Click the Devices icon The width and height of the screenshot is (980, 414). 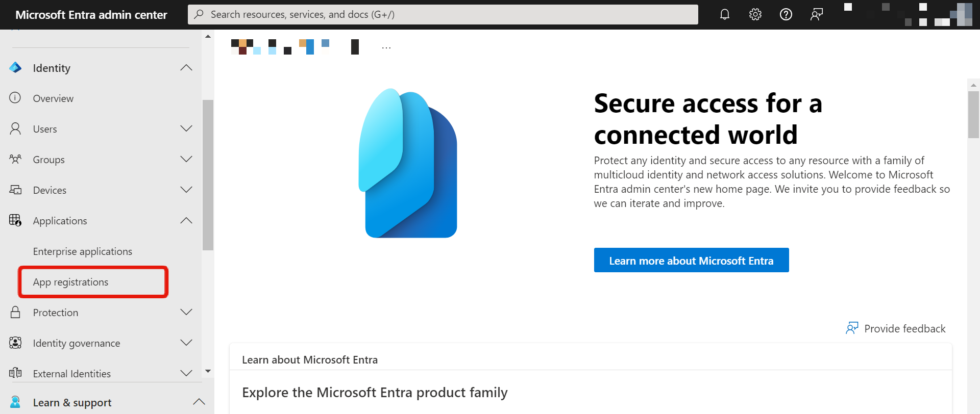coord(15,190)
